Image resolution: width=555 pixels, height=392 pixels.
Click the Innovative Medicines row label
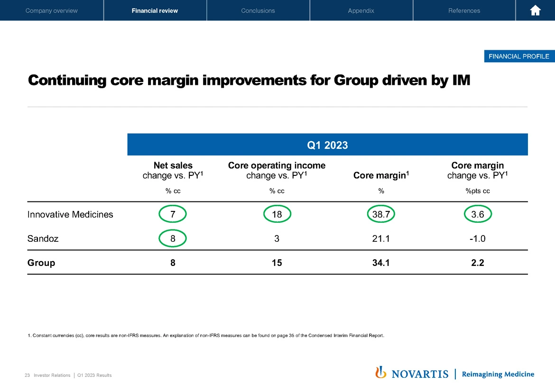coord(70,214)
